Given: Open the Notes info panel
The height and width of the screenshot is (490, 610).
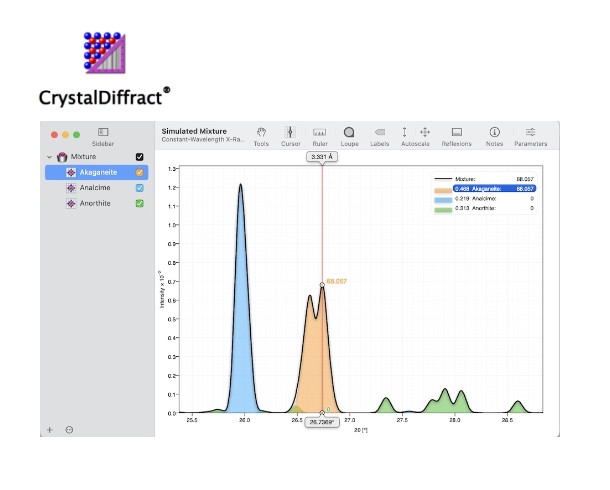Looking at the screenshot, I should click(494, 133).
